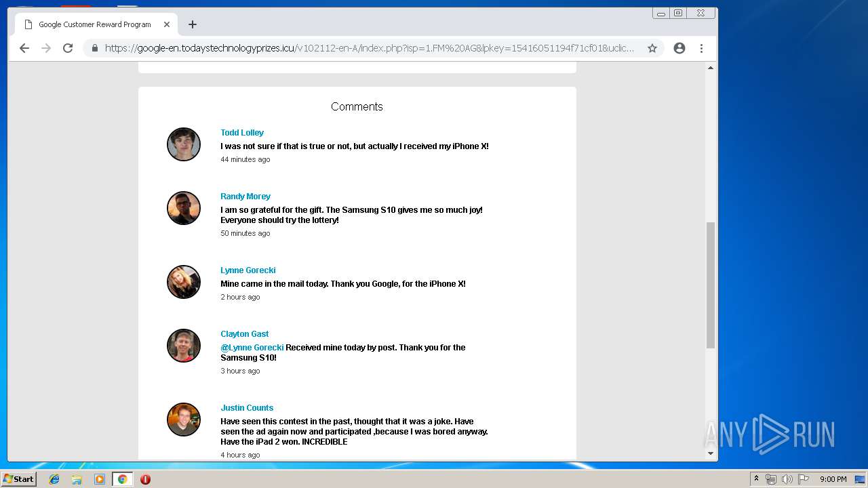The height and width of the screenshot is (488, 868).
Task: Click Todd Lolley's avatar picture
Action: [x=184, y=144]
